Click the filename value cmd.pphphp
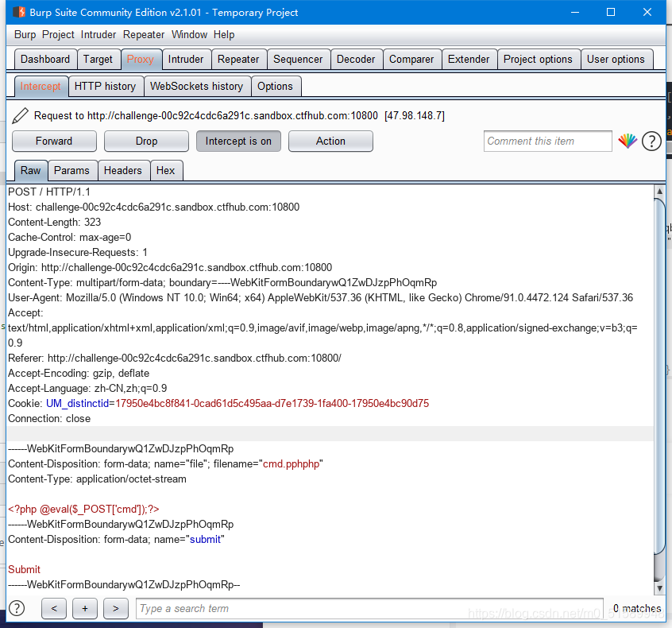Screen dimensions: 672x628 click(291, 464)
